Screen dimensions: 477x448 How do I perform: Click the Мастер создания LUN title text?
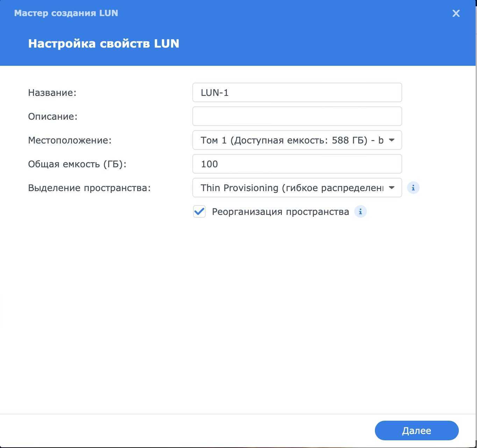coord(66,13)
